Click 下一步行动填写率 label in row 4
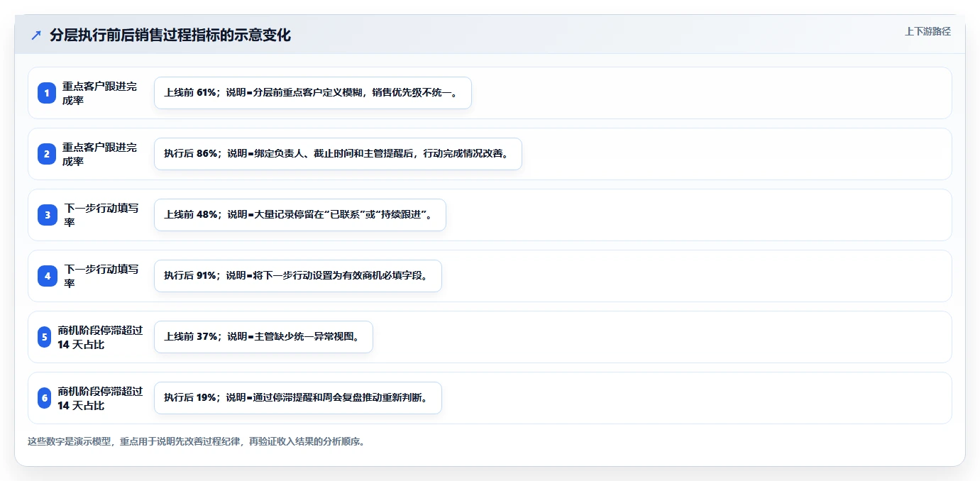 tap(101, 276)
